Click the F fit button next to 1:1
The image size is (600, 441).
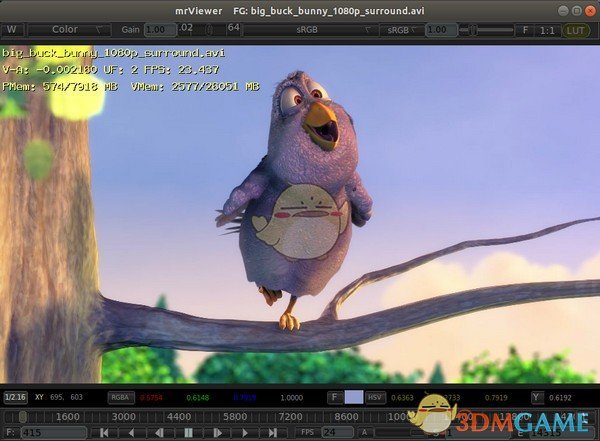525,30
